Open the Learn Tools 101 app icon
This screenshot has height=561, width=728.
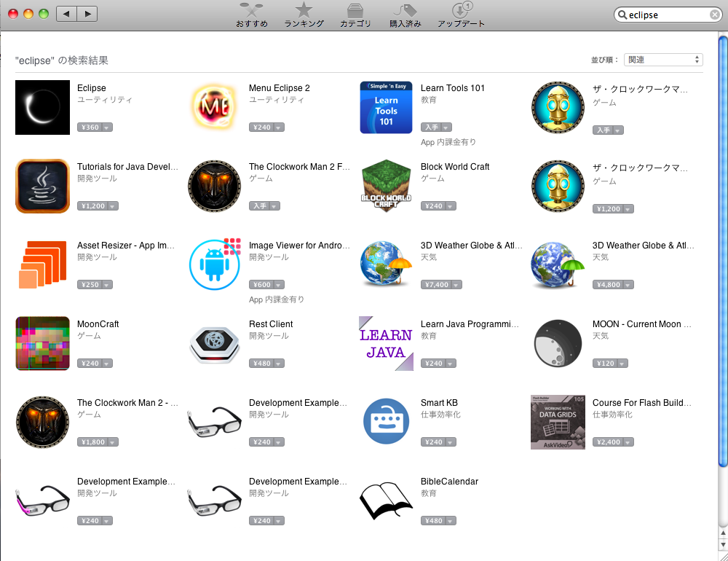(x=387, y=107)
